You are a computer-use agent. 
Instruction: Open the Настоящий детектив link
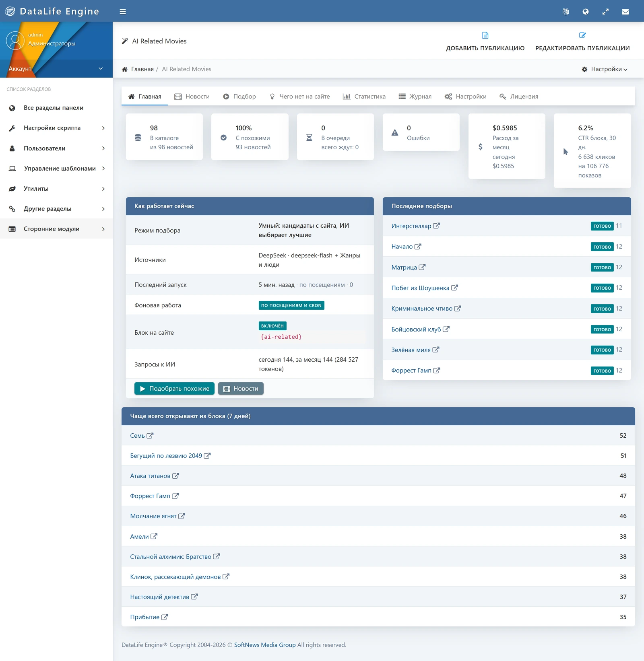click(159, 597)
